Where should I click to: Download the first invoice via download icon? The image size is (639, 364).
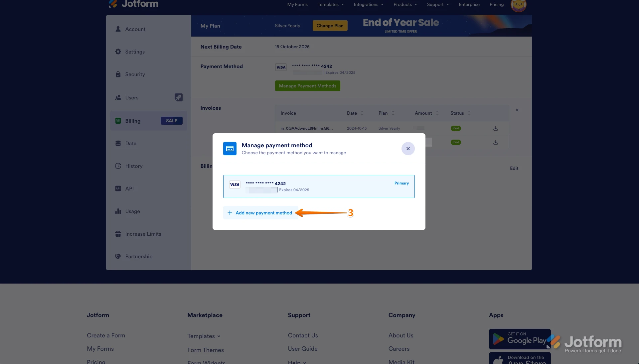(495, 128)
